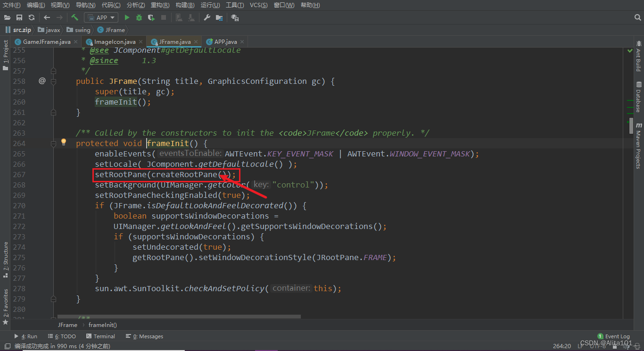Open the Ant Build side panel
Screen dimensions: 644x351
coord(638,56)
